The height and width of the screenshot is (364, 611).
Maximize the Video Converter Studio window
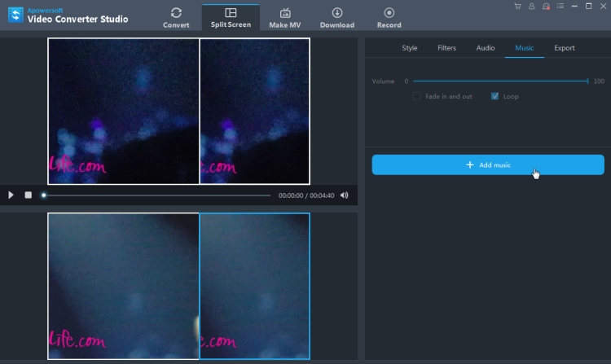[589, 7]
